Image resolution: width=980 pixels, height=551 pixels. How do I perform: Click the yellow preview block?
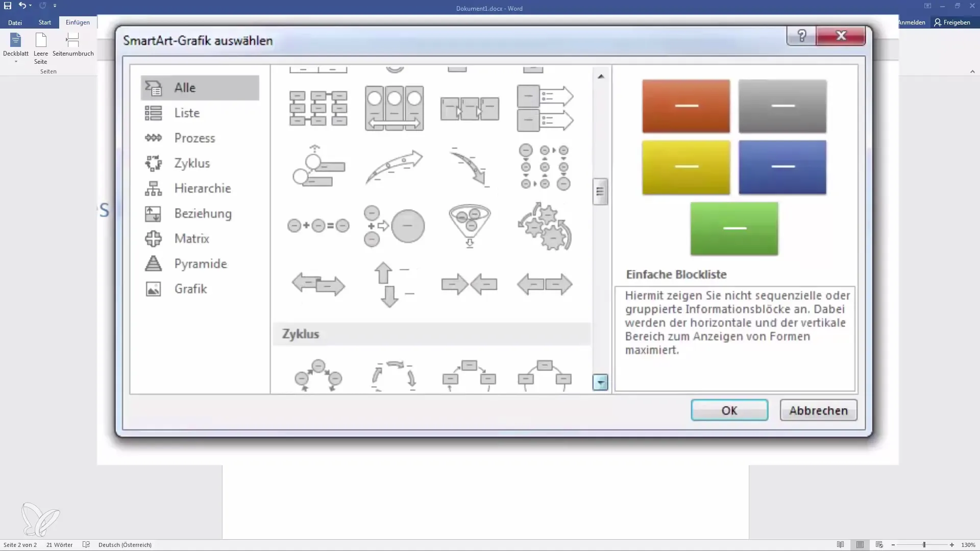pos(686,167)
